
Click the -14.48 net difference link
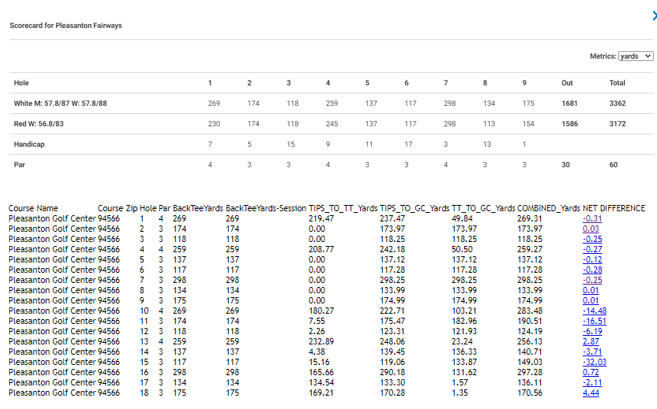tap(594, 311)
